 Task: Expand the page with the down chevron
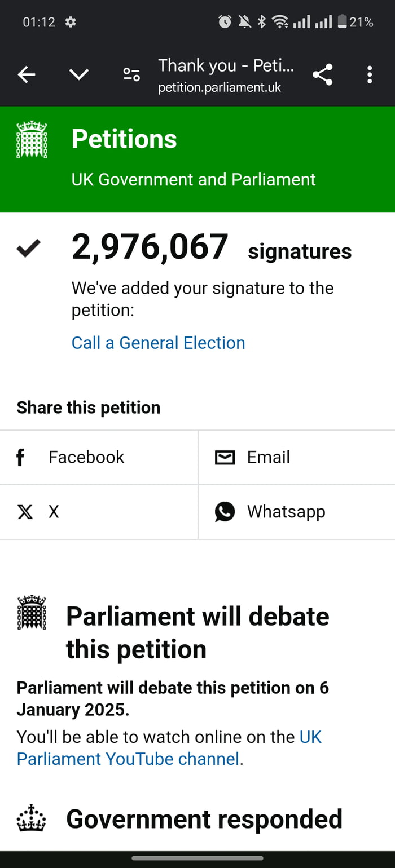click(79, 74)
